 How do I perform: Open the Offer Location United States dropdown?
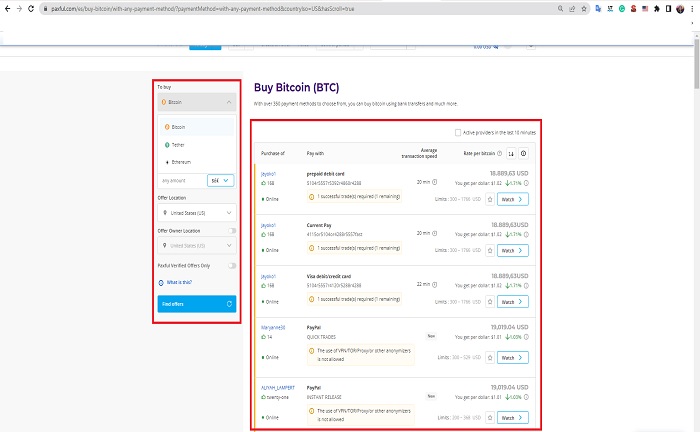coord(196,213)
